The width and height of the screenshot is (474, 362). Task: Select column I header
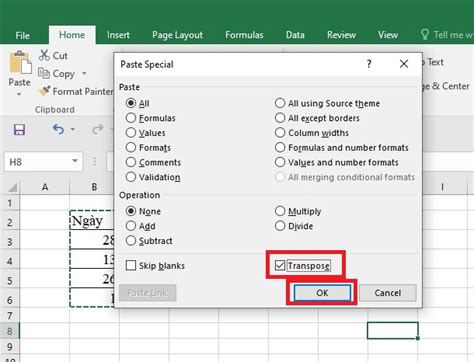coord(442,187)
